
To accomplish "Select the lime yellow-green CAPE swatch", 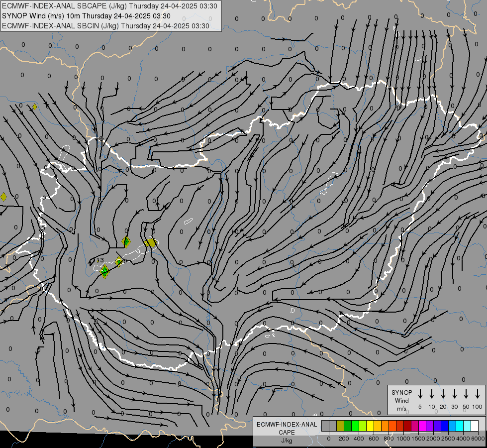I will click(x=363, y=426).
